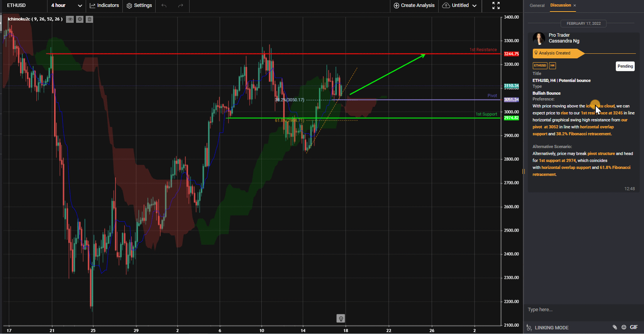
Task: Redo the last chart action
Action: [181, 5]
